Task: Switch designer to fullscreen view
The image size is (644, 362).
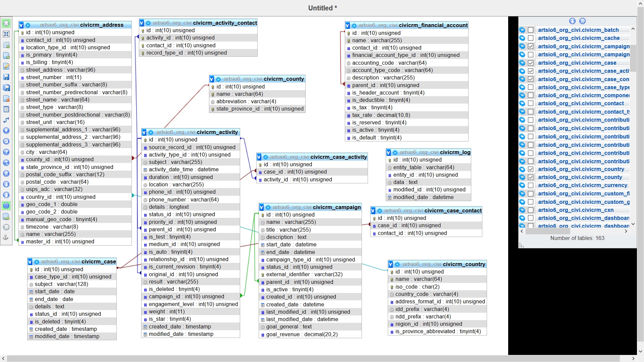Action: coord(6,34)
